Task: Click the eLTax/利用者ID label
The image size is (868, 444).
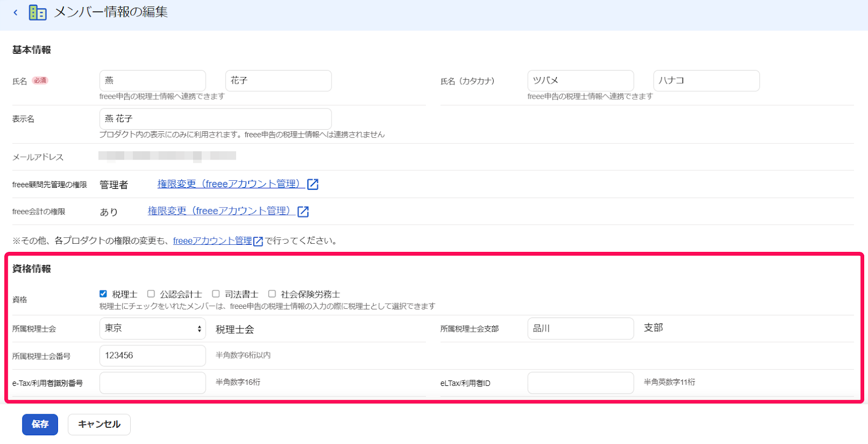Action: tap(465, 383)
